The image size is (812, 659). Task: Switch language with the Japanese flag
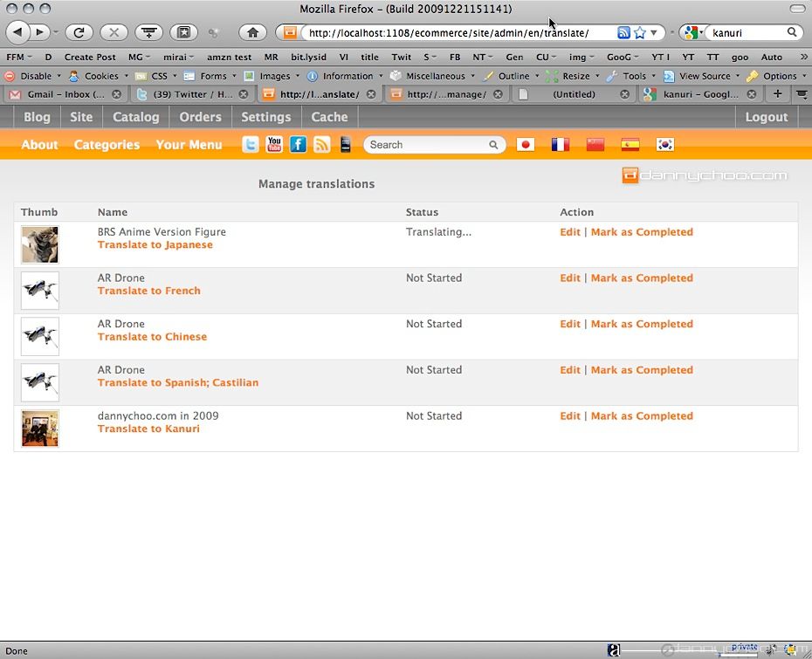[526, 145]
